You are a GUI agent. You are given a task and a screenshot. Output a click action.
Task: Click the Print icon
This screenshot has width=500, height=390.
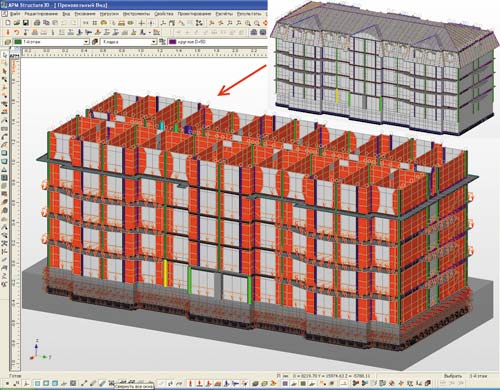37,23
